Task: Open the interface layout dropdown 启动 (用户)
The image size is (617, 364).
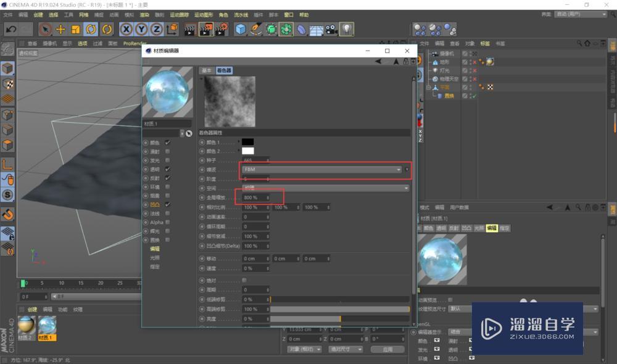Action: [x=581, y=14]
